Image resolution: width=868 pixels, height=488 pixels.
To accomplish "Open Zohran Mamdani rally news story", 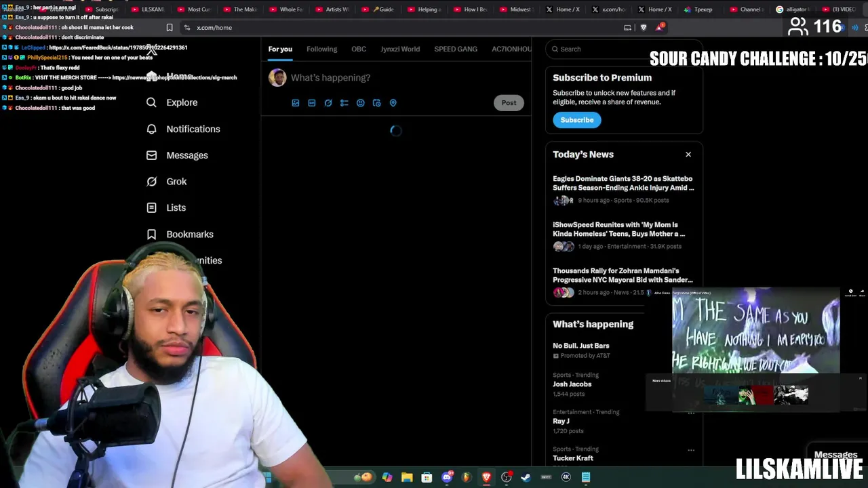I will click(623, 281).
